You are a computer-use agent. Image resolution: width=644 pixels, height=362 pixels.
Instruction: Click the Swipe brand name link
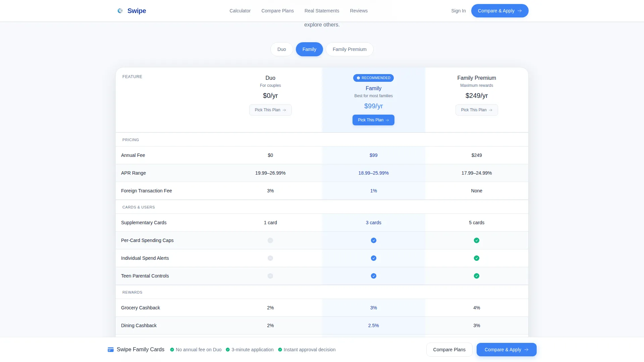(137, 11)
